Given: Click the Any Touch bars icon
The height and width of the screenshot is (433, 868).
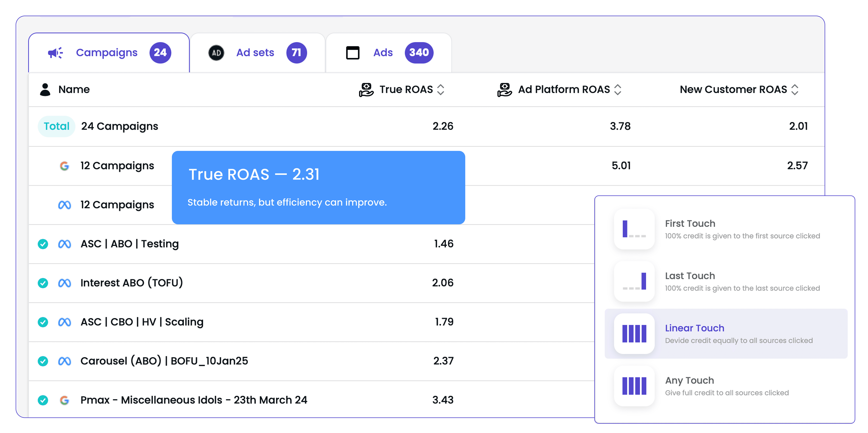Looking at the screenshot, I should (634, 386).
